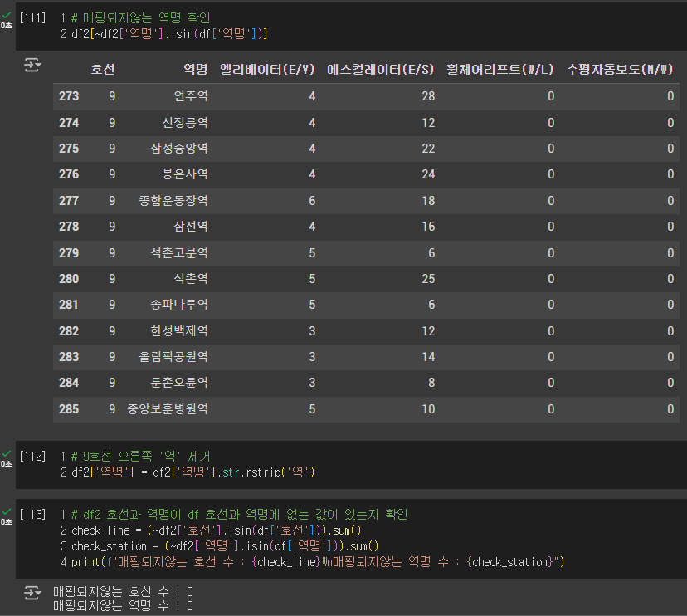Select row index 275
687x616 pixels.
coord(69,149)
